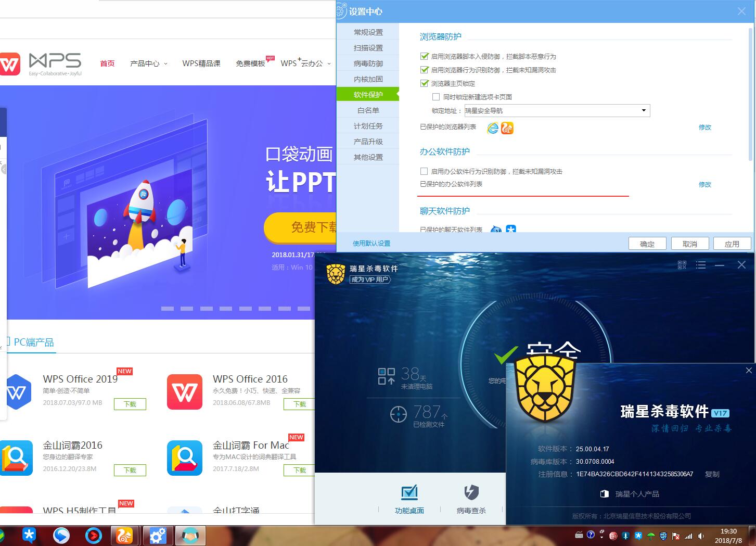Select 白名单 in settings sidebar
The image size is (756, 546).
pyautogui.click(x=368, y=110)
